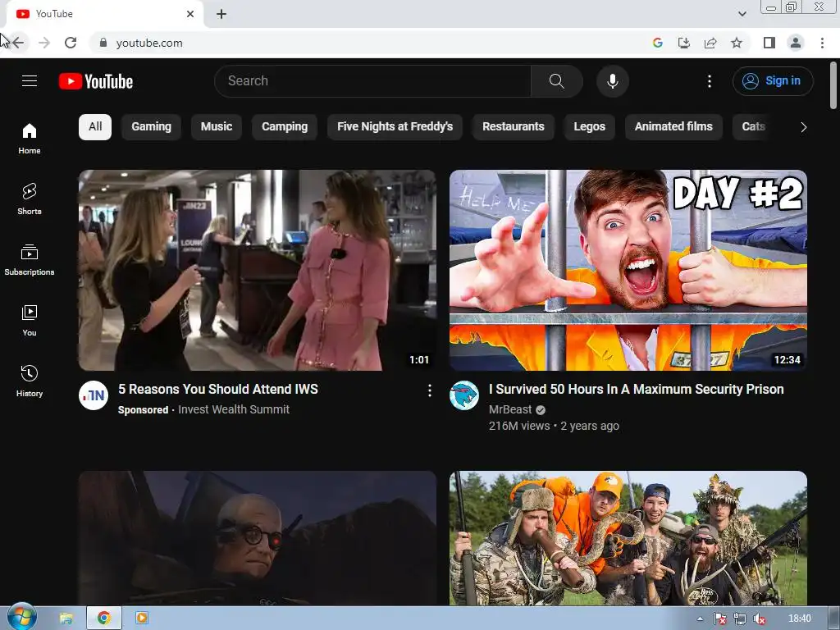Image resolution: width=840 pixels, height=630 pixels.
Task: Open File Explorer from taskbar
Action: 66,619
